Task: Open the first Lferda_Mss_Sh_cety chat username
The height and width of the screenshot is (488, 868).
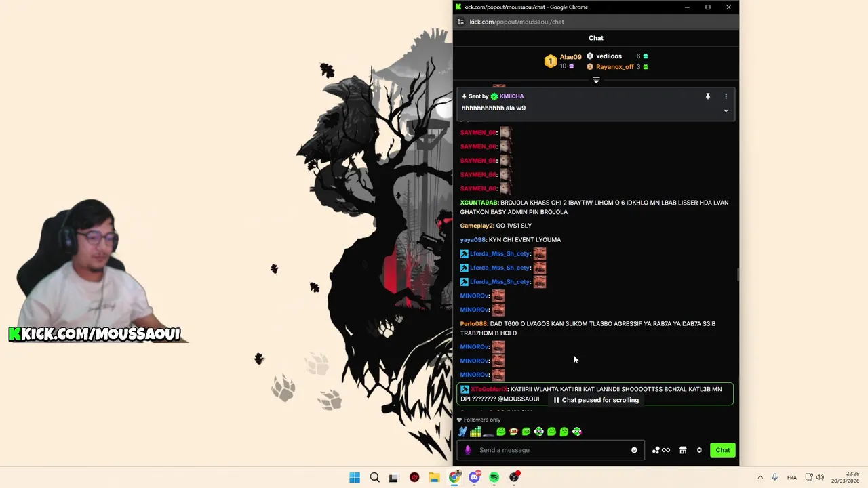Action: [x=499, y=253]
